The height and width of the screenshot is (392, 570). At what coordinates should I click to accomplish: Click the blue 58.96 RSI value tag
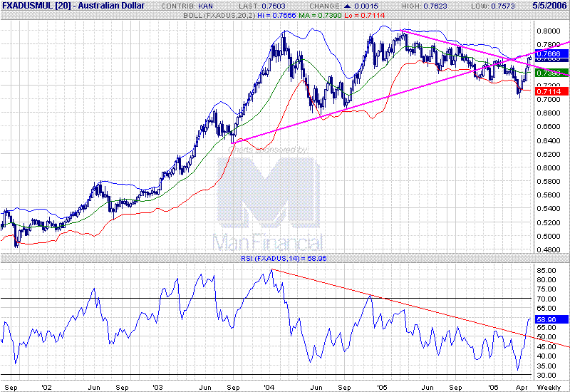click(551, 319)
